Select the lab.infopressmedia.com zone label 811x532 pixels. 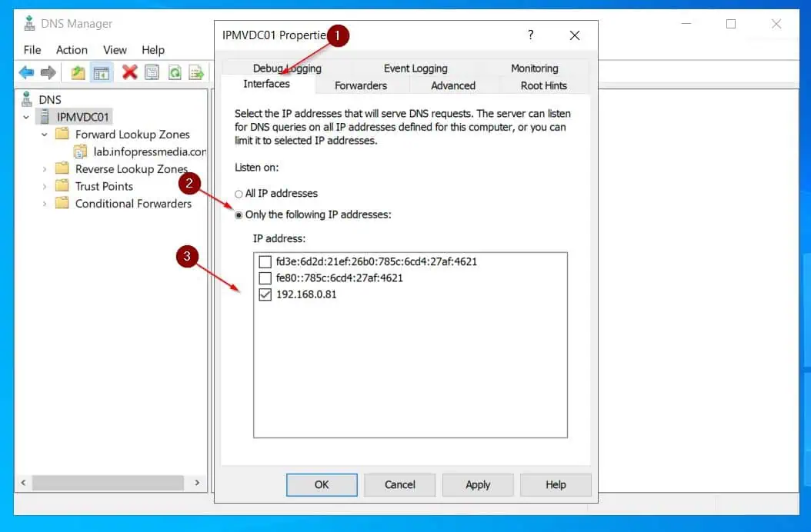tap(149, 151)
